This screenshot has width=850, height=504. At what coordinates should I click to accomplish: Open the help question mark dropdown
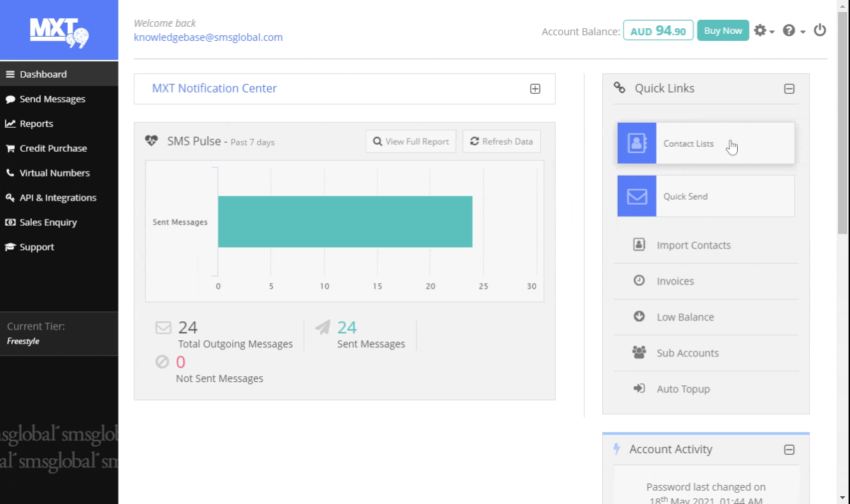click(x=793, y=31)
